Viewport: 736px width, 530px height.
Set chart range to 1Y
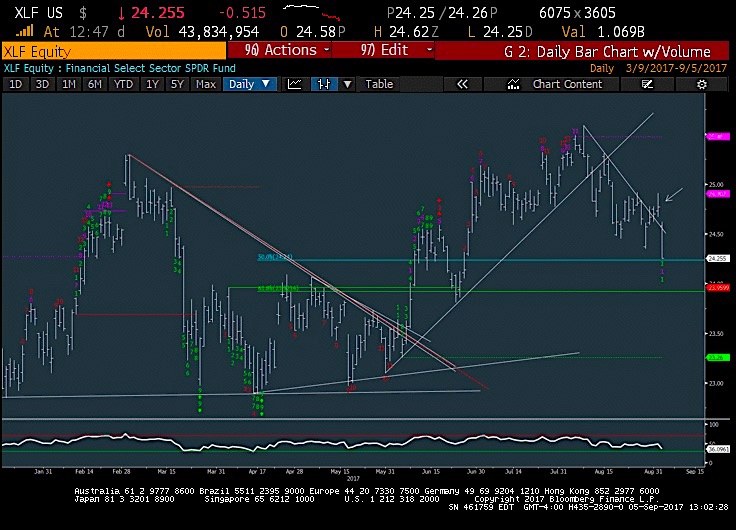tap(152, 84)
